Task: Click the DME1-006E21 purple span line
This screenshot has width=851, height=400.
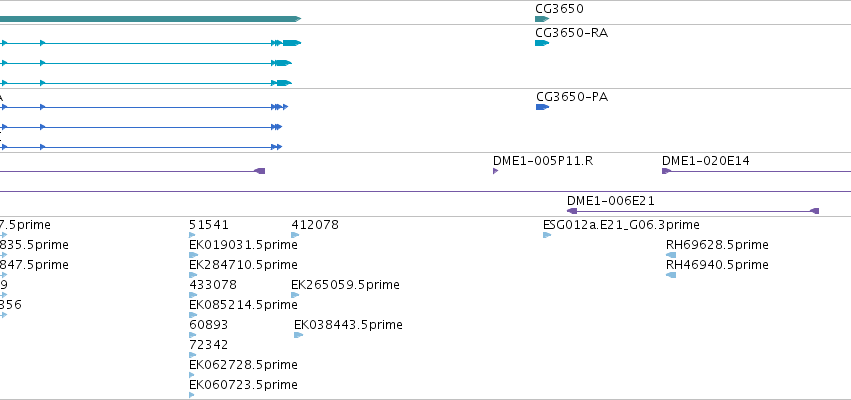Action: coord(693,211)
